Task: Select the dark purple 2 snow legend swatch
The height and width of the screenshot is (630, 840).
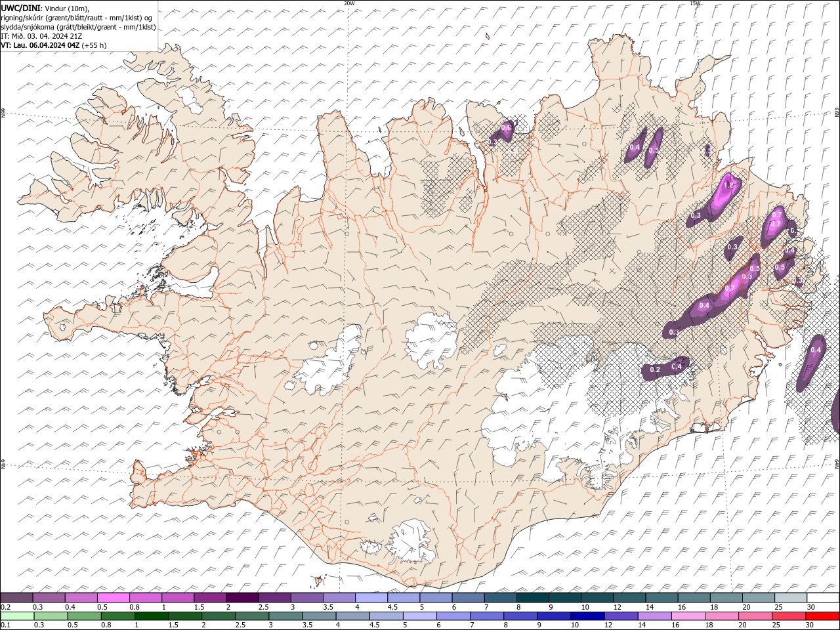Action: coord(241,598)
